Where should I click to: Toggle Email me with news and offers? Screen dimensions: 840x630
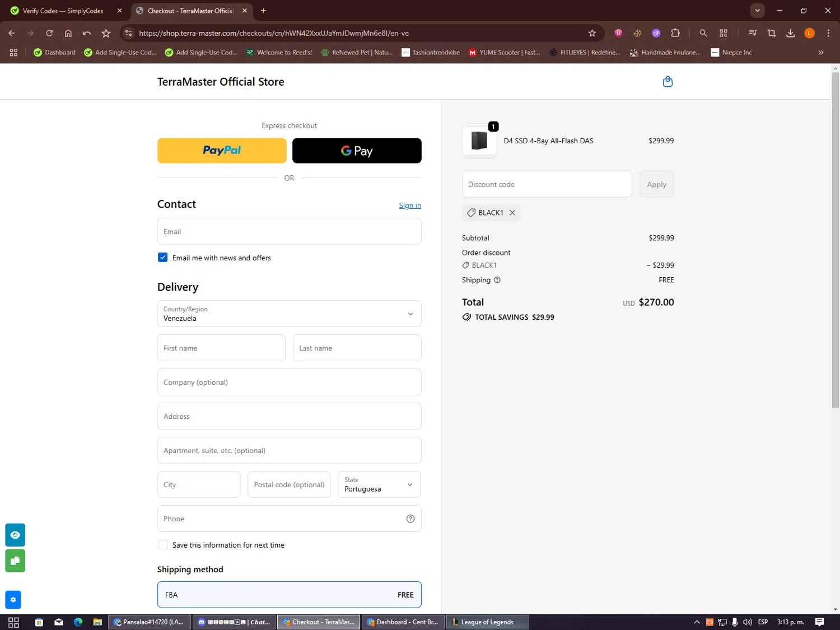162,258
